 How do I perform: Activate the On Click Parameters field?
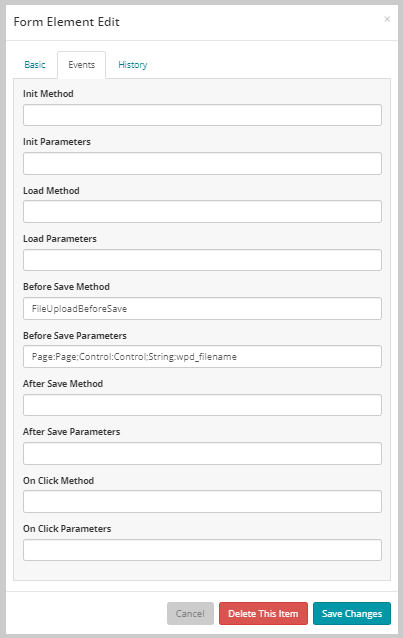202,550
